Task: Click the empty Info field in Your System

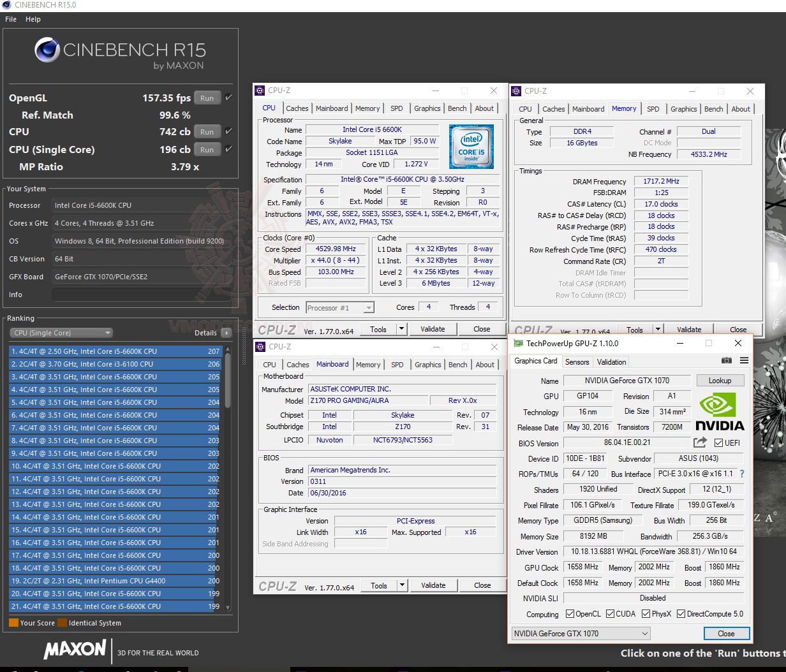Action: [x=142, y=295]
